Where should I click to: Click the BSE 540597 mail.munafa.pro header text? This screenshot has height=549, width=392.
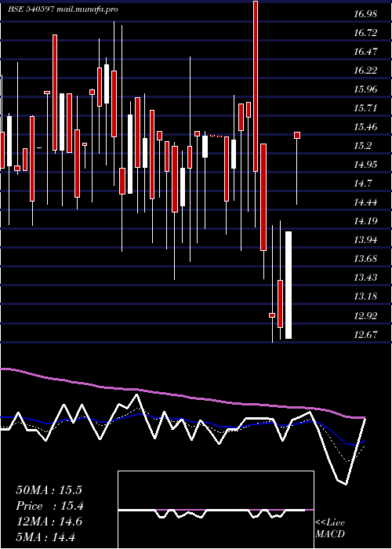(63, 9)
